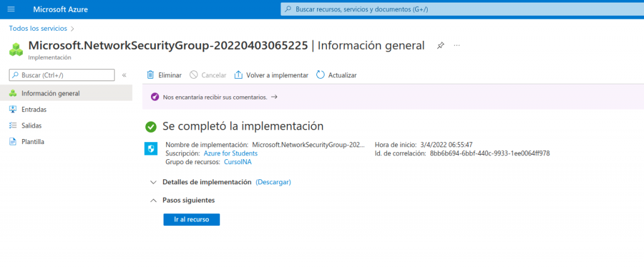Click the magnifier icon in global search
Image resolution: width=644 pixels, height=268 pixels.
point(288,9)
